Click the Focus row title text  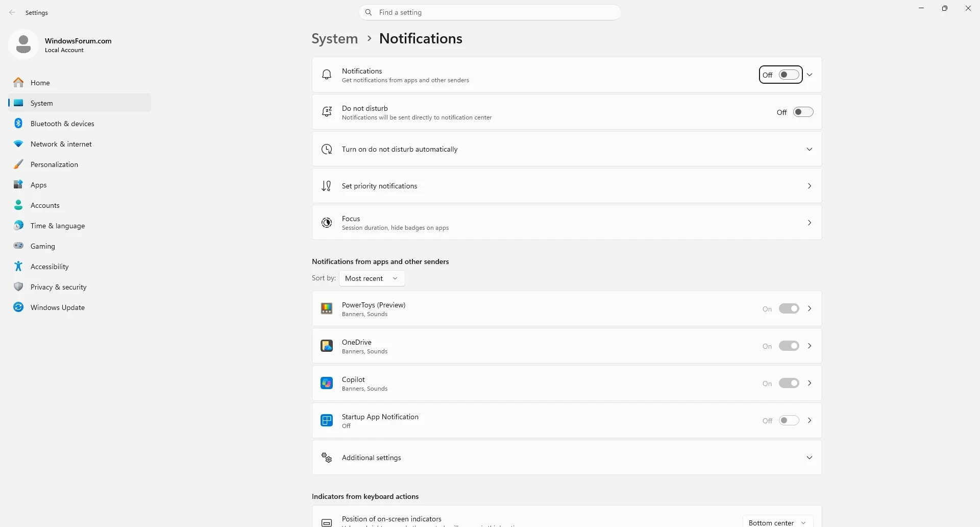351,219
